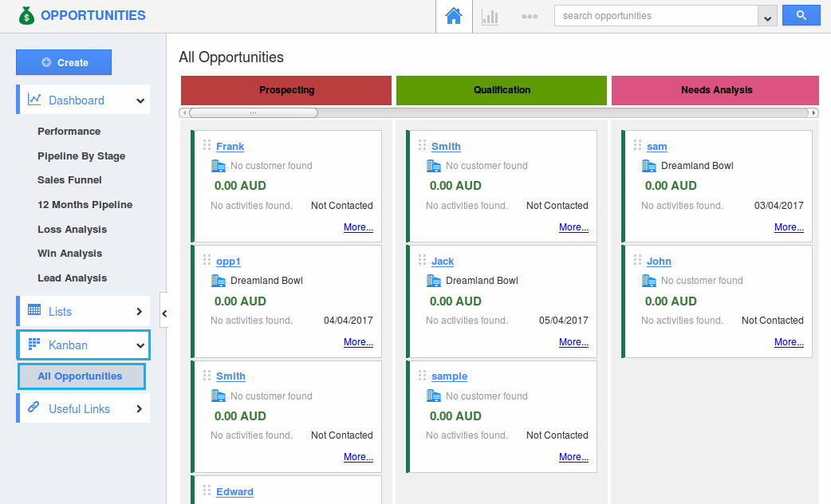Collapse the left sidebar panel arrow
Viewport: 831px width, 504px height.
pos(164,313)
